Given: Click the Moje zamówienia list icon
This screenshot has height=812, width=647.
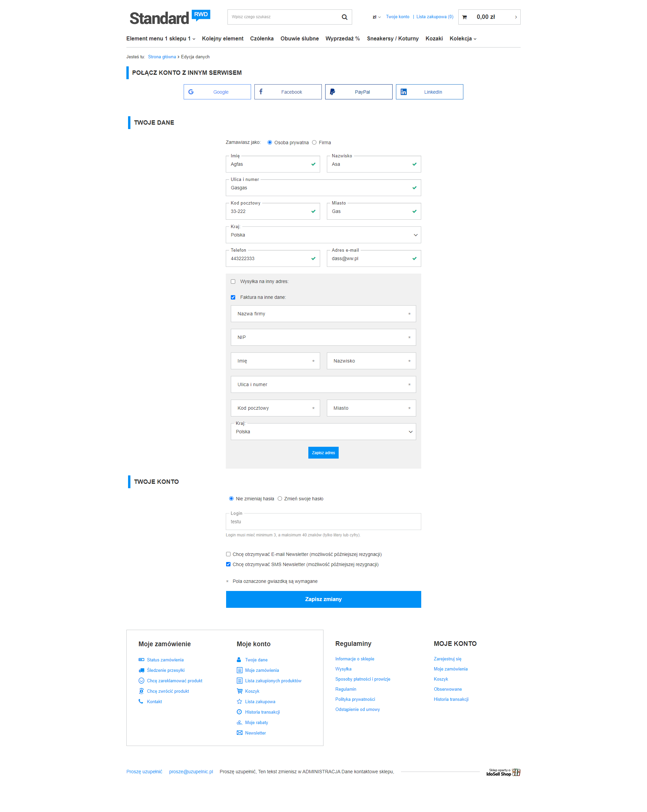Looking at the screenshot, I should pyautogui.click(x=240, y=670).
